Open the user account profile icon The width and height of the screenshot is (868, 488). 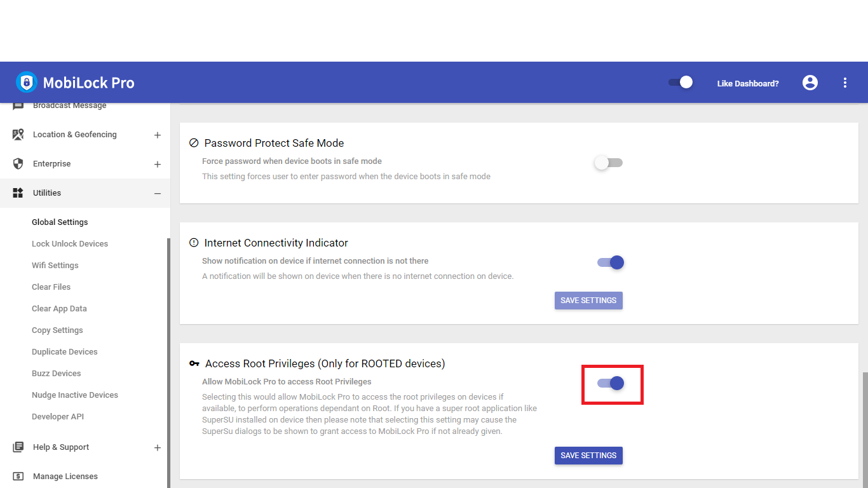point(810,83)
